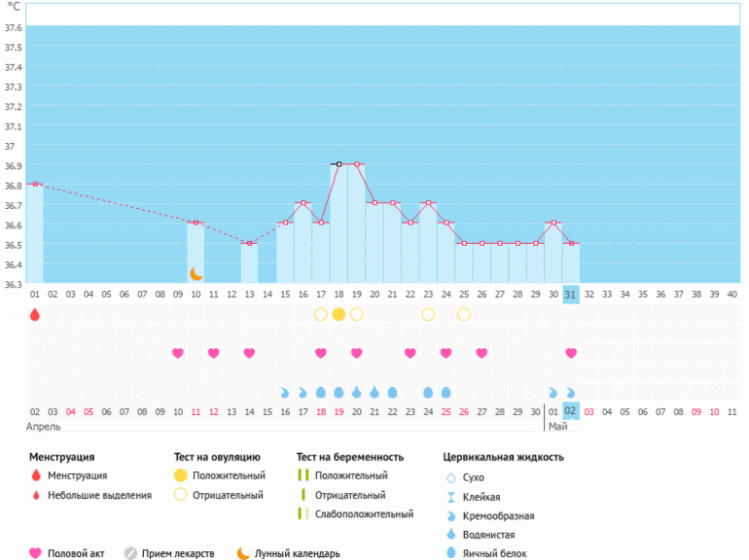Click cycle day 40 on the axis
749x560 pixels.
[x=731, y=294]
